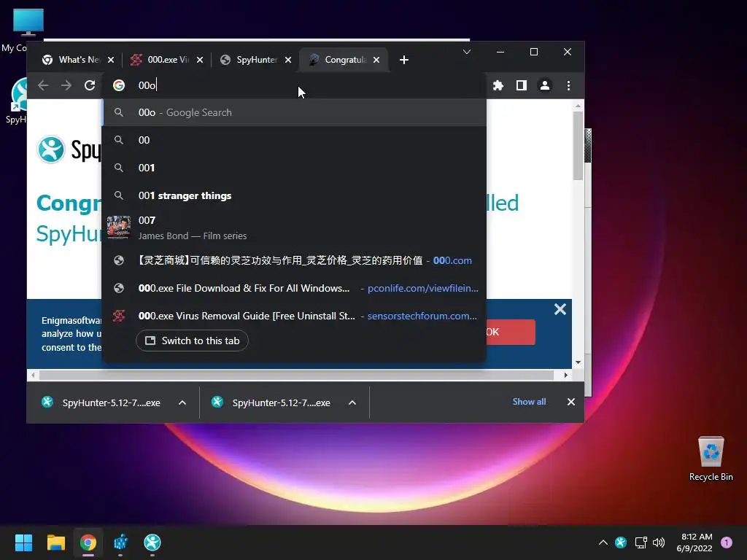Reload the current page

[x=90, y=85]
